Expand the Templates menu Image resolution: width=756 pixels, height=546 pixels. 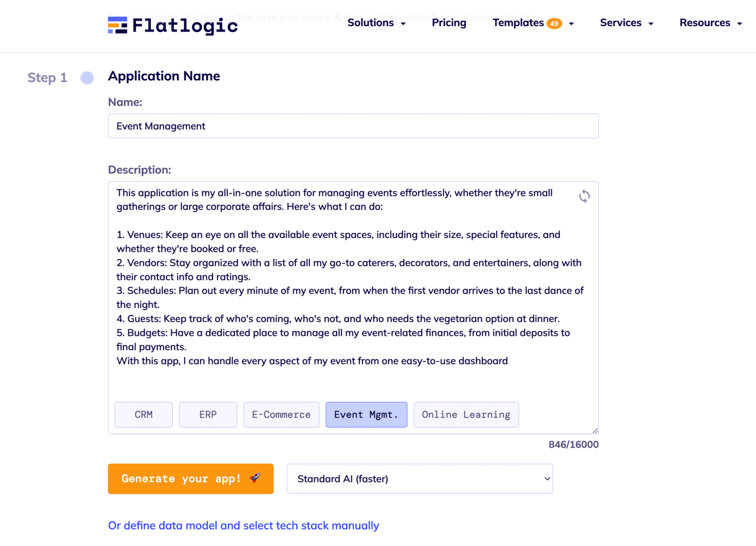coord(518,23)
